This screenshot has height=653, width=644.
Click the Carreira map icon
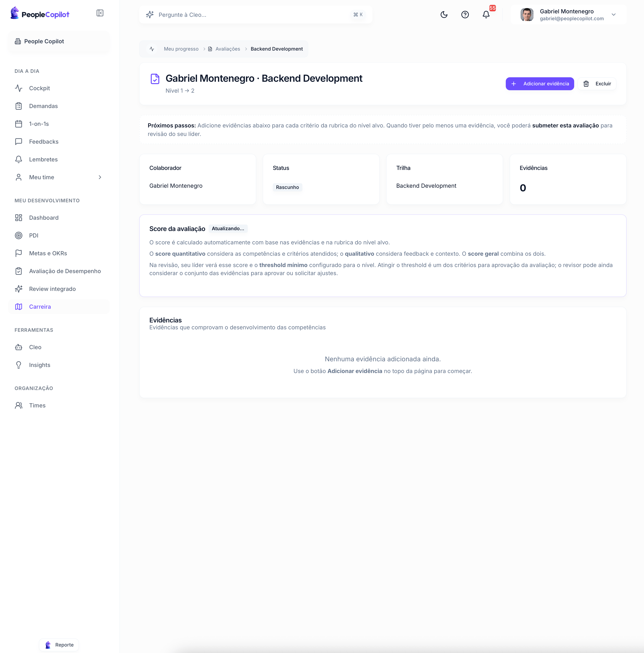pyautogui.click(x=19, y=306)
